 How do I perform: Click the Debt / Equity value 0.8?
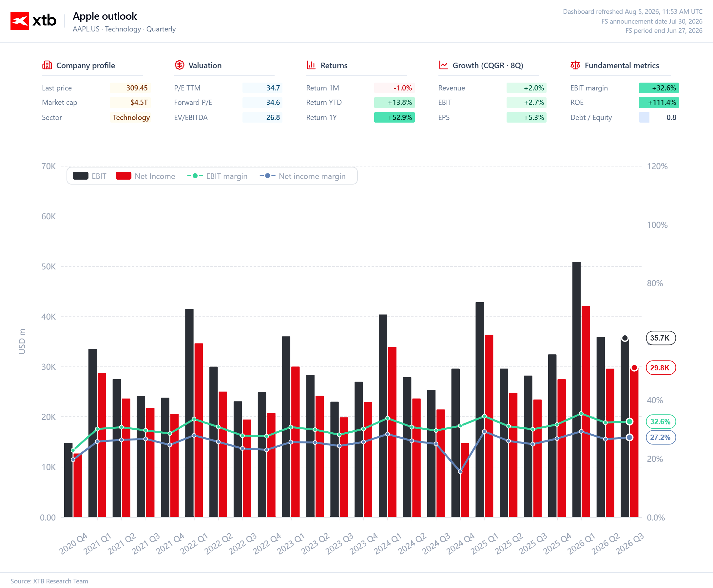(671, 117)
